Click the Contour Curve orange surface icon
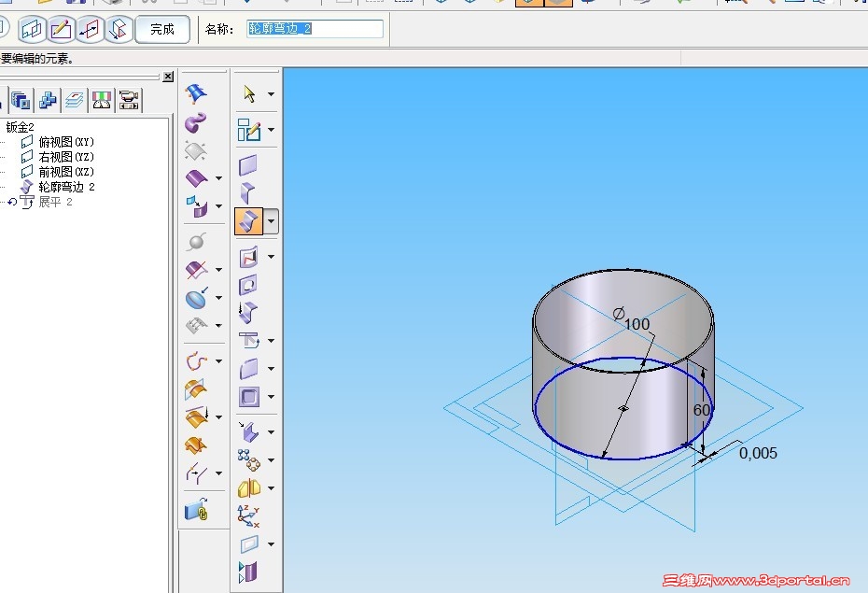This screenshot has height=593, width=868. [x=196, y=445]
